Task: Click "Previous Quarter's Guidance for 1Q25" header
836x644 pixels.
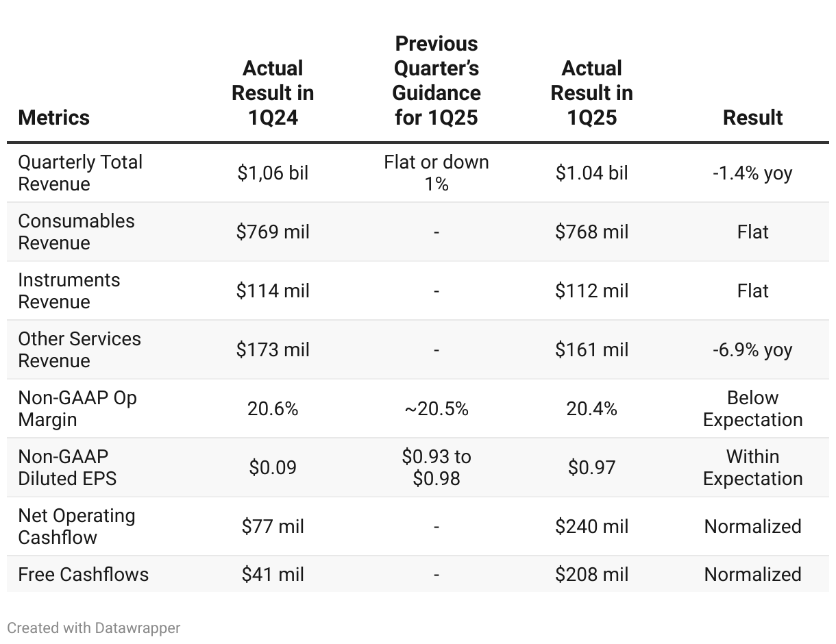Action: [437, 81]
